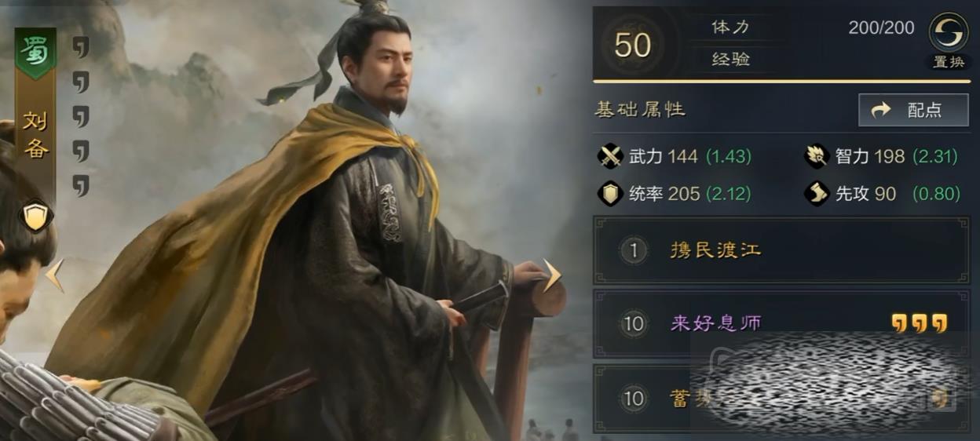980x441 pixels.
Task: Open the third level 10 skill slot
Action: click(x=781, y=398)
